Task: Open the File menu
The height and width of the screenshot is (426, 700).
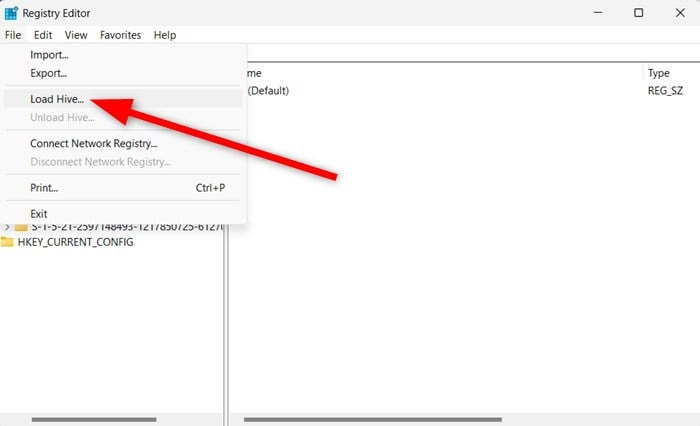Action: pyautogui.click(x=13, y=35)
